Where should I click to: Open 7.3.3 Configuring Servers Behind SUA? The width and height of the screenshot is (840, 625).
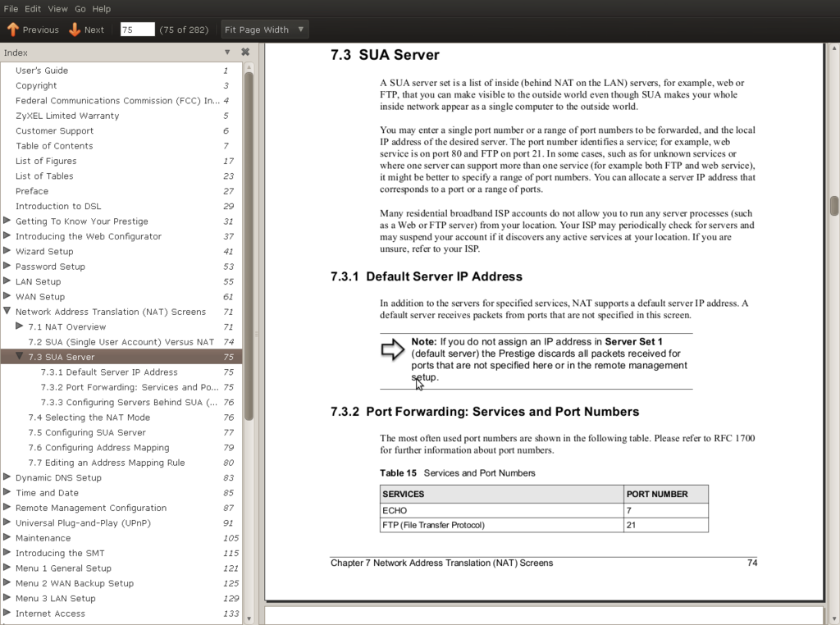point(129,402)
